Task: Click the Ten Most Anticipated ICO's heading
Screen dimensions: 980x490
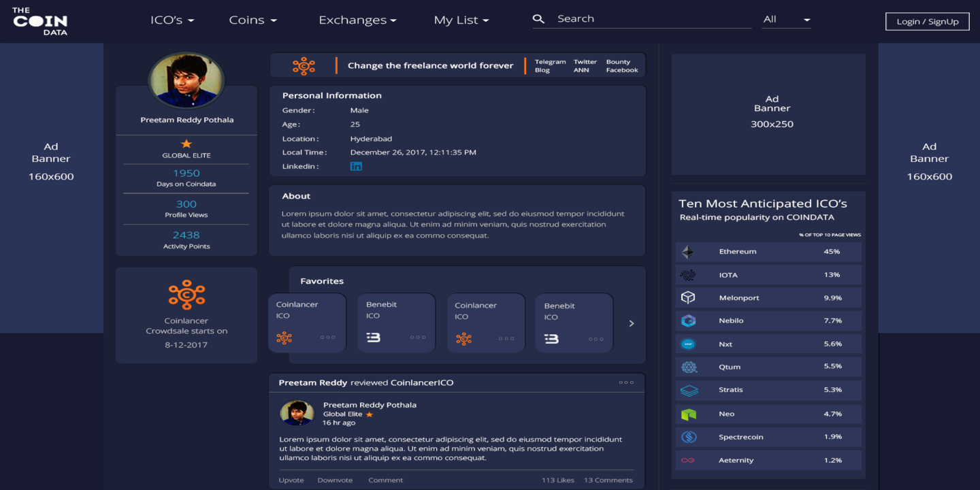Action: point(763,203)
